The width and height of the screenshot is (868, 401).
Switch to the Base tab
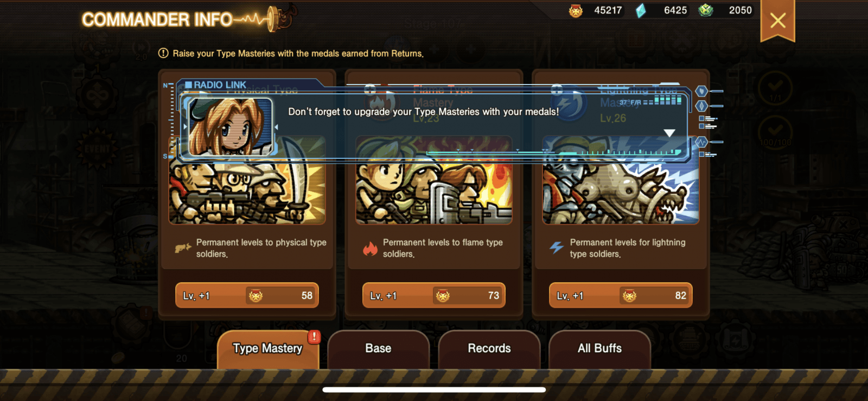pyautogui.click(x=378, y=349)
